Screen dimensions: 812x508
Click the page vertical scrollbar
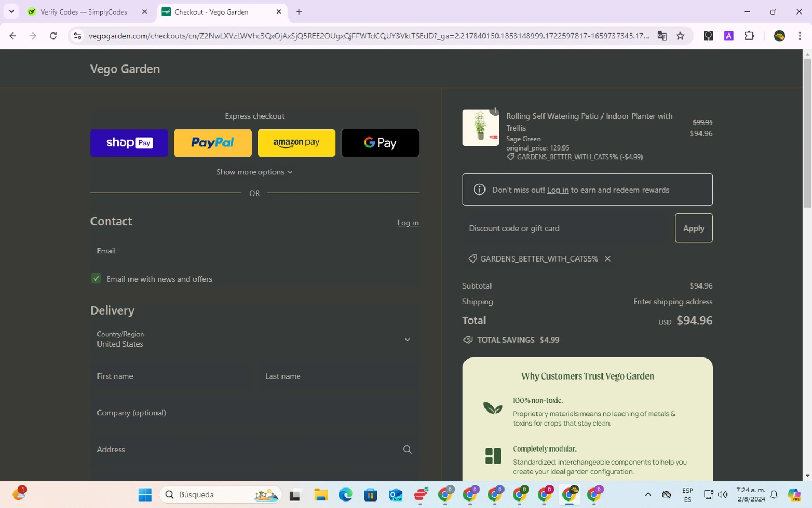[807, 133]
